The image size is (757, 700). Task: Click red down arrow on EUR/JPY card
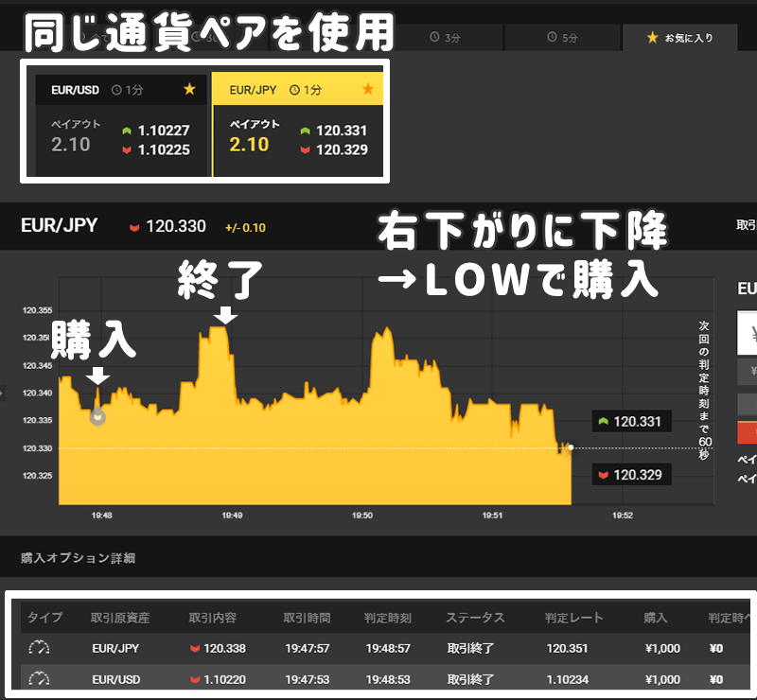305,150
